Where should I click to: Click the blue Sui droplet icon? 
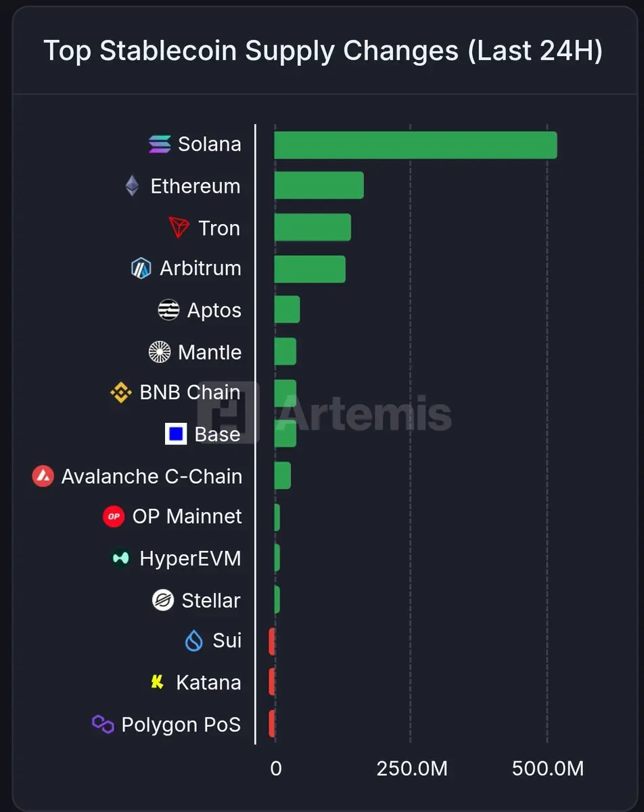194,641
